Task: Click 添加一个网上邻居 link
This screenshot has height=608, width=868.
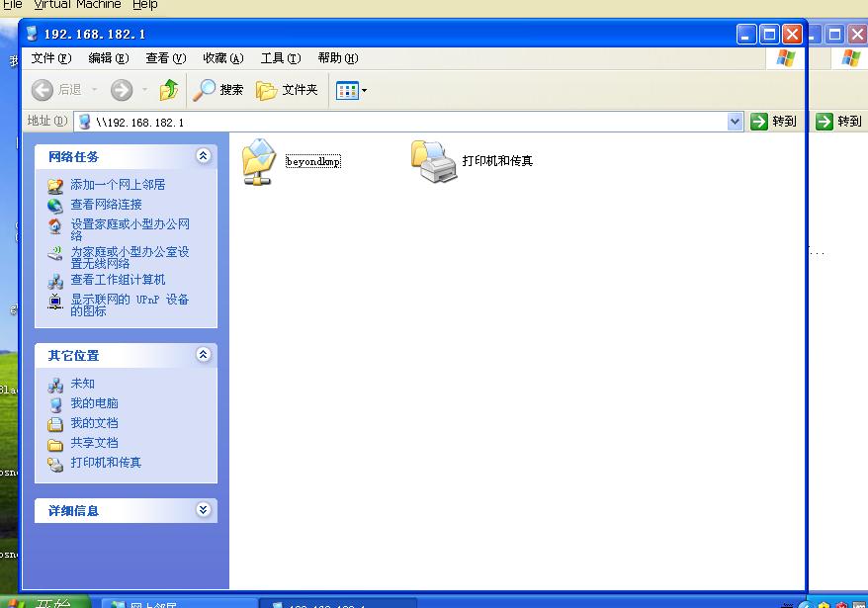Action: (117, 185)
